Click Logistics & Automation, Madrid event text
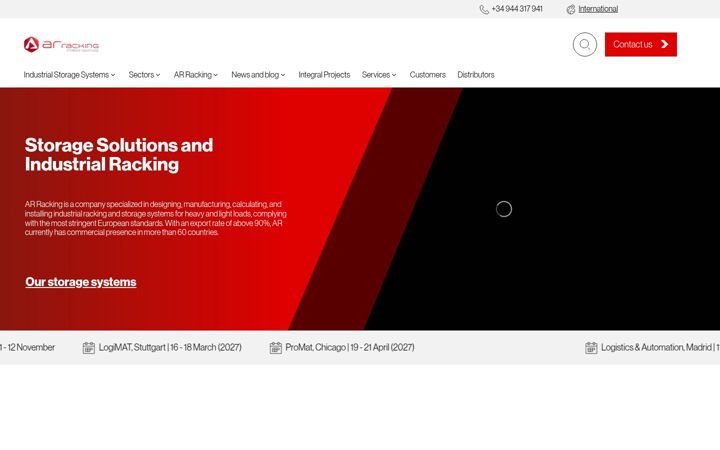 pos(660,347)
